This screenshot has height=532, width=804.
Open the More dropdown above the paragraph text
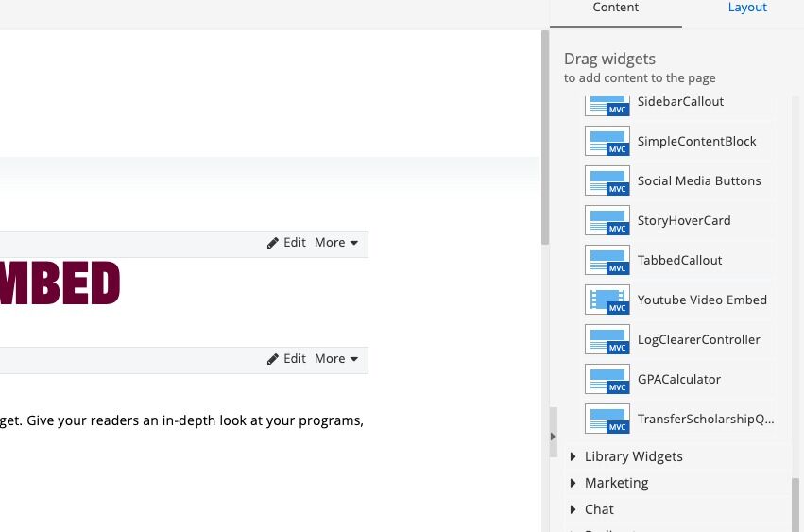tap(336, 358)
